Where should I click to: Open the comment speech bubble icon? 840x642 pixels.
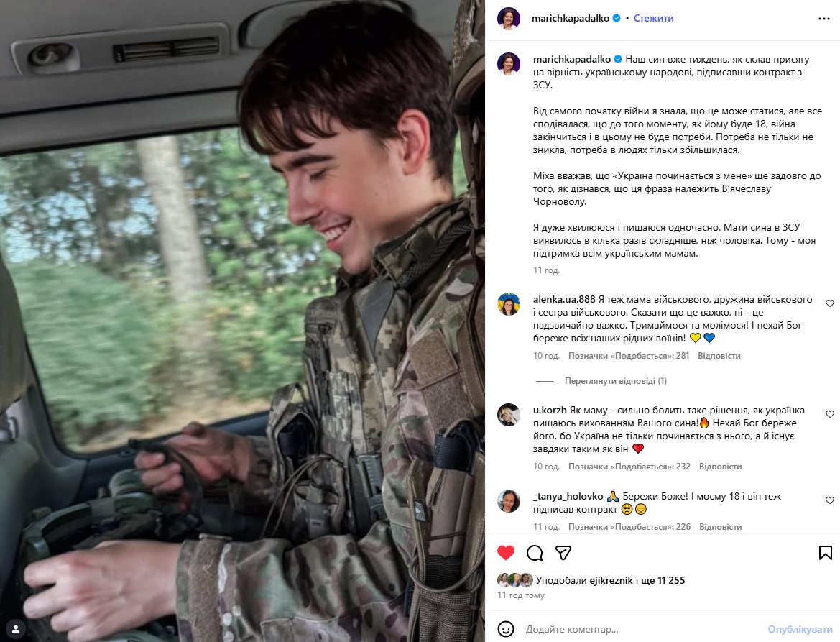pyautogui.click(x=535, y=552)
